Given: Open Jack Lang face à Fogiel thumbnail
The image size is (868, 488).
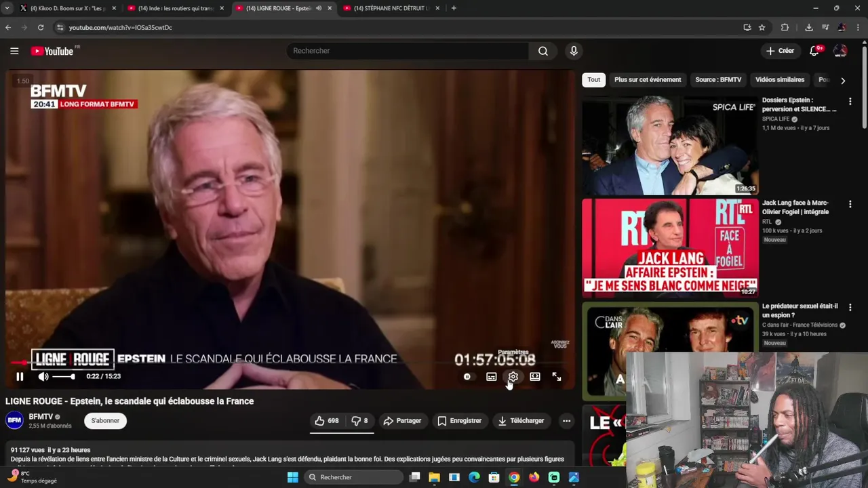Looking at the screenshot, I should (x=670, y=248).
